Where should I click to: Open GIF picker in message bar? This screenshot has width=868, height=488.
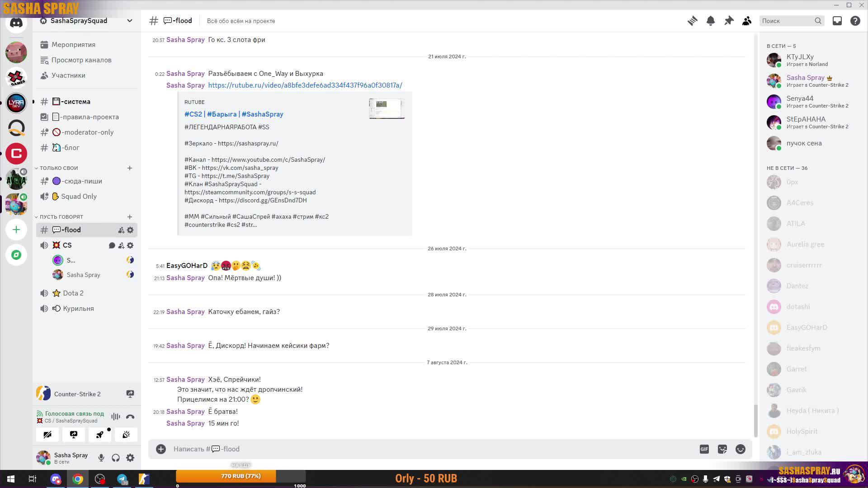704,449
